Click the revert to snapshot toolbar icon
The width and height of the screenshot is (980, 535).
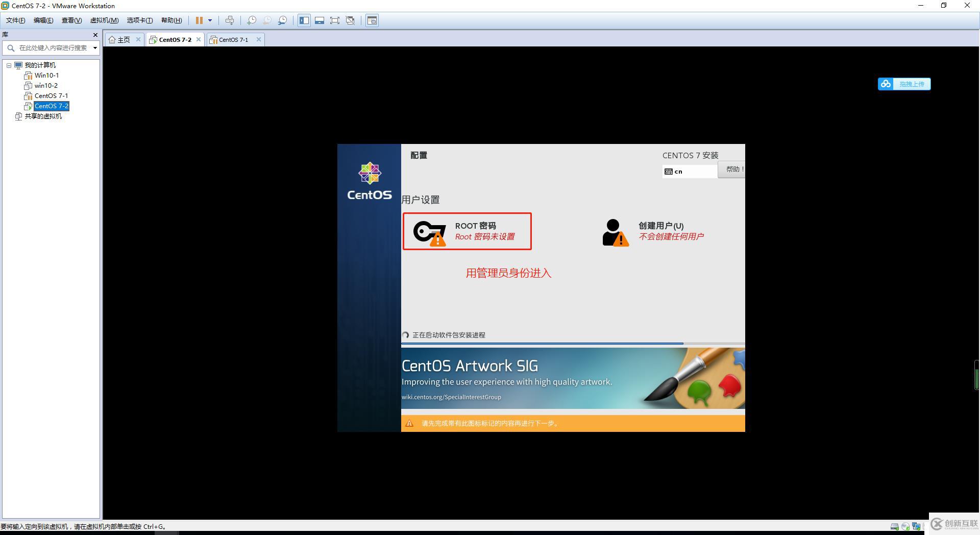coord(267,20)
